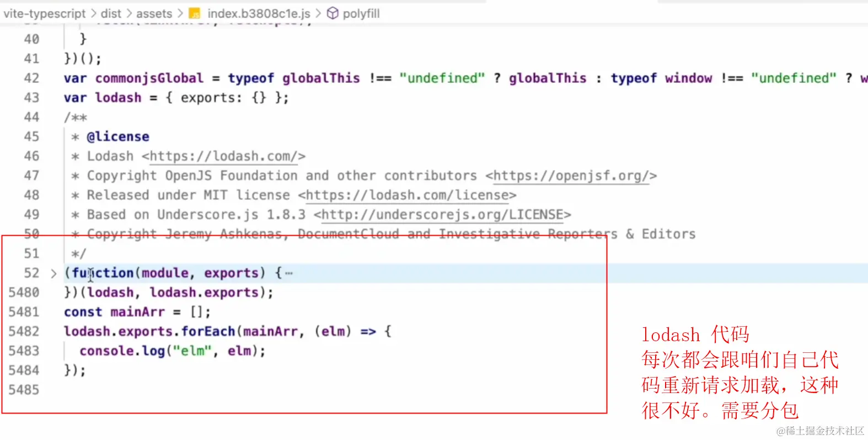The image size is (868, 440).
Task: Click the @license tag in the comment
Action: pos(118,136)
